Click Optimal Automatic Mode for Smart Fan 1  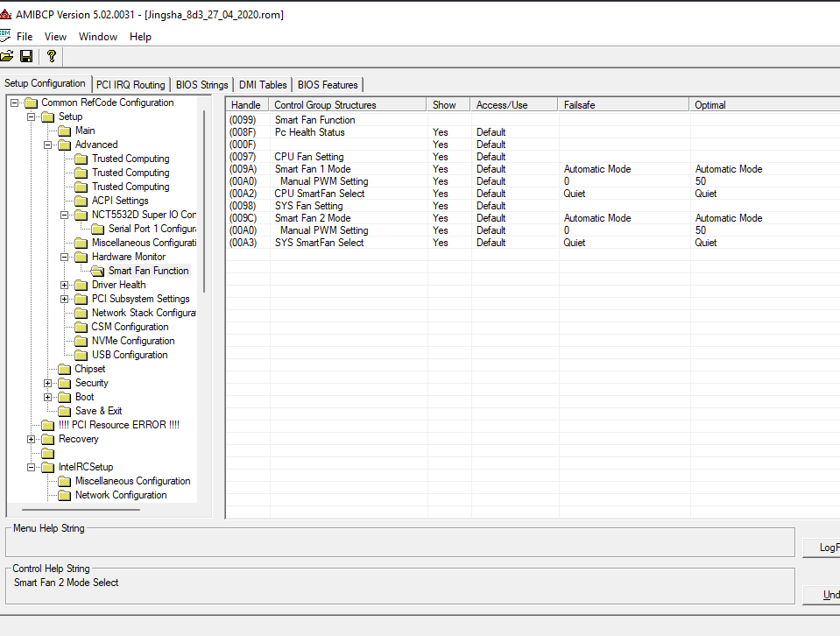coord(729,169)
